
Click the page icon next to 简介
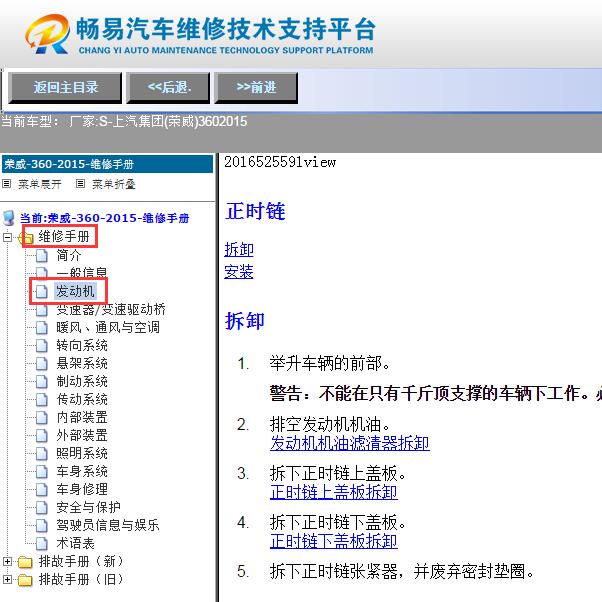click(41, 255)
